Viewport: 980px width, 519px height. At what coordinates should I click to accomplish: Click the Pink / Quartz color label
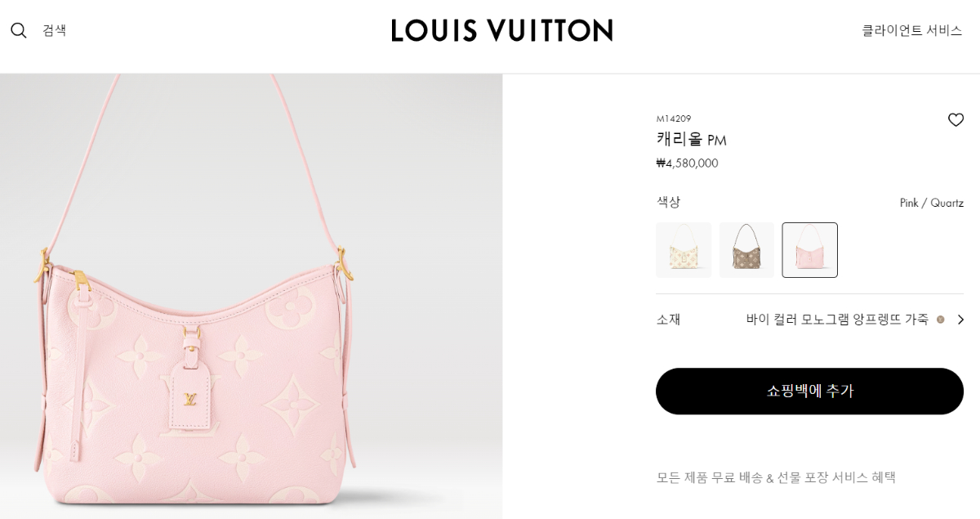click(932, 203)
